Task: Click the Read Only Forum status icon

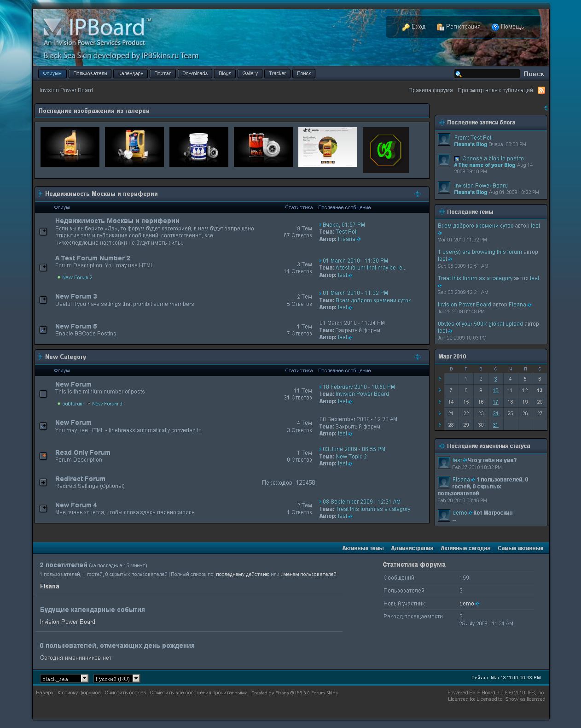Action: tap(43, 456)
